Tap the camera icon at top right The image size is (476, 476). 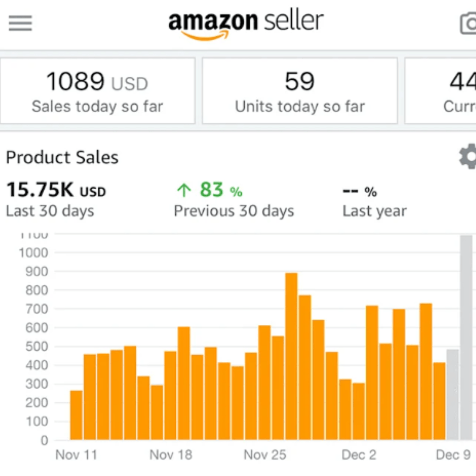tap(467, 23)
